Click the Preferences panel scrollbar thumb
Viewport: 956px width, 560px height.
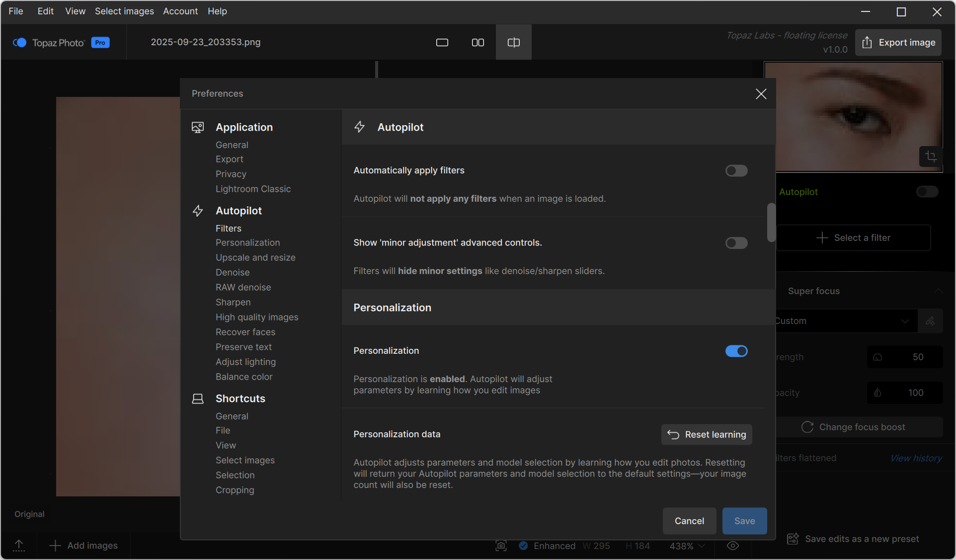point(771,222)
